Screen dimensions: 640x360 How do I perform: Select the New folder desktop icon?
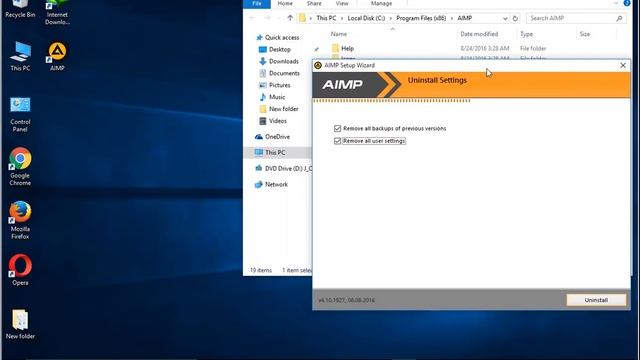tap(20, 324)
